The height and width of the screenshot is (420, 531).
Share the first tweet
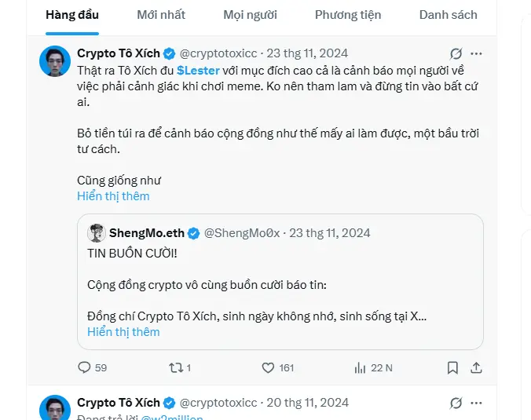[476, 367]
